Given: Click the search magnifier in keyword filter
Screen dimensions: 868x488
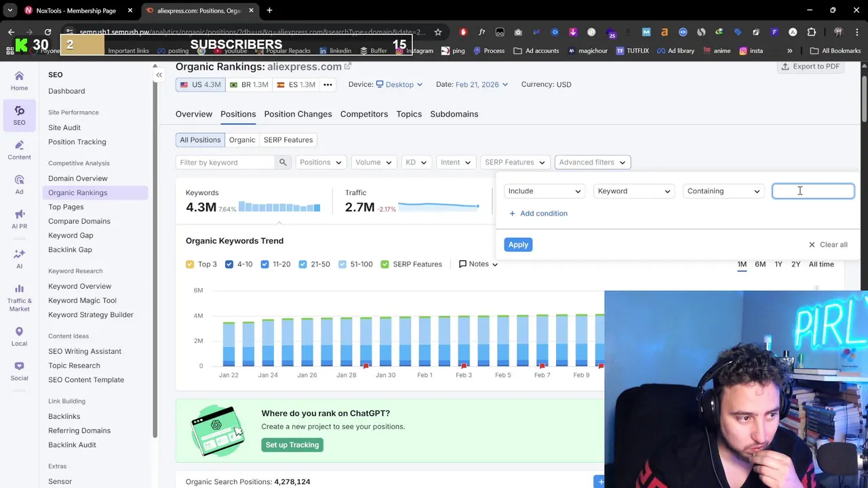Looking at the screenshot, I should coord(283,162).
